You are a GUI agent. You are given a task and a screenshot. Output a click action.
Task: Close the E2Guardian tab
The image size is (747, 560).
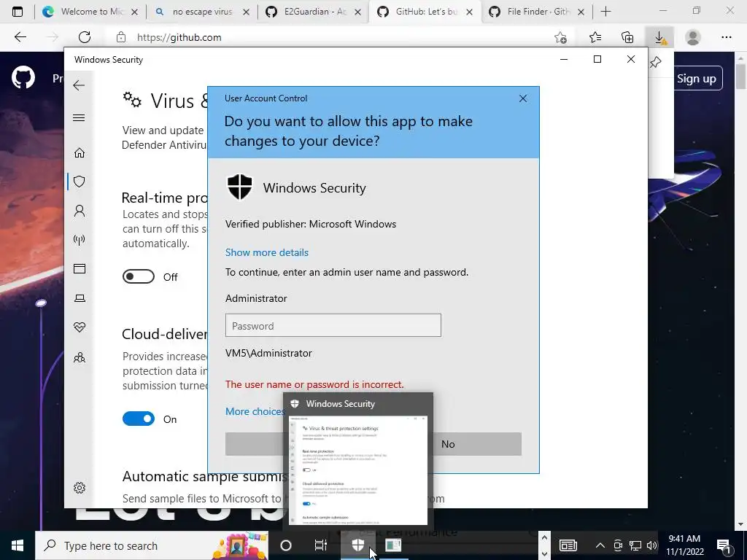coord(357,12)
